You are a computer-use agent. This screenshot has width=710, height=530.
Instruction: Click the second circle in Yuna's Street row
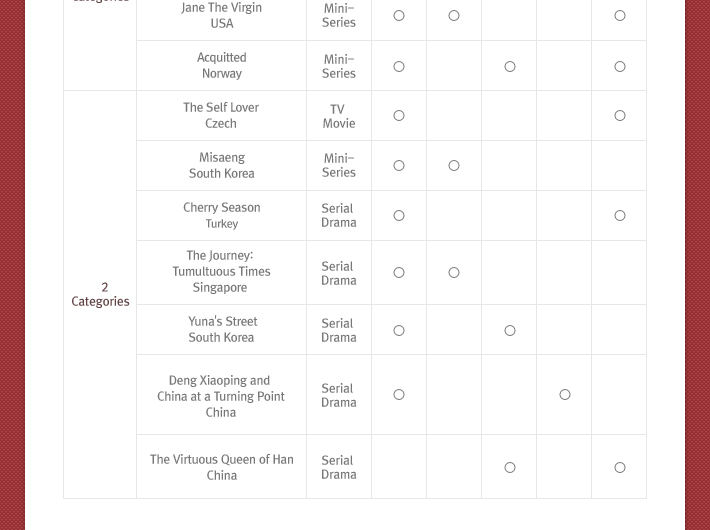pos(510,331)
